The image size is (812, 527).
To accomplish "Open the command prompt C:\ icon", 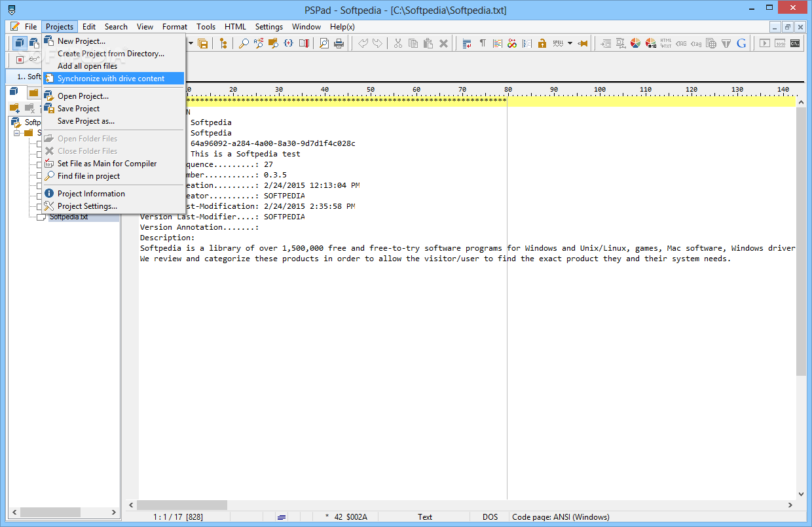I will point(795,43).
